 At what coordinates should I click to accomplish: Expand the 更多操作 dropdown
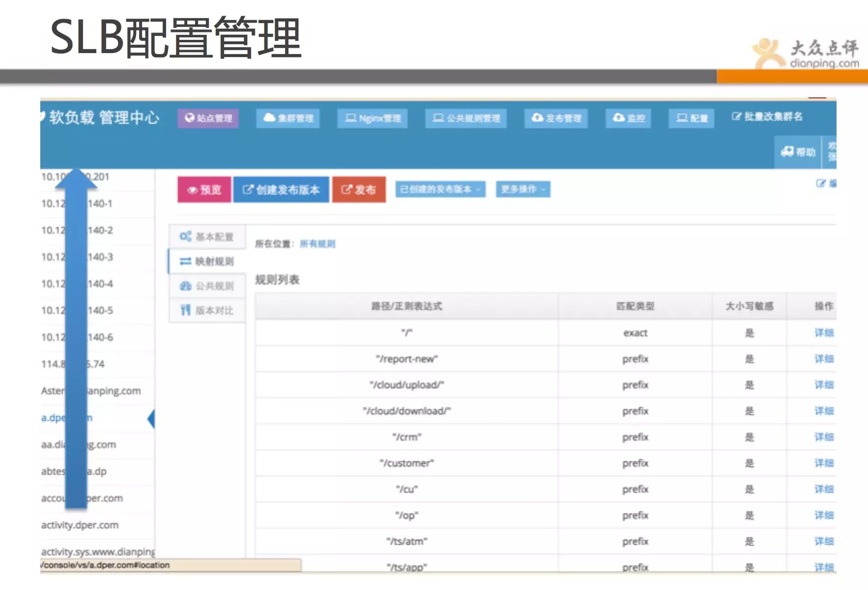click(x=523, y=189)
